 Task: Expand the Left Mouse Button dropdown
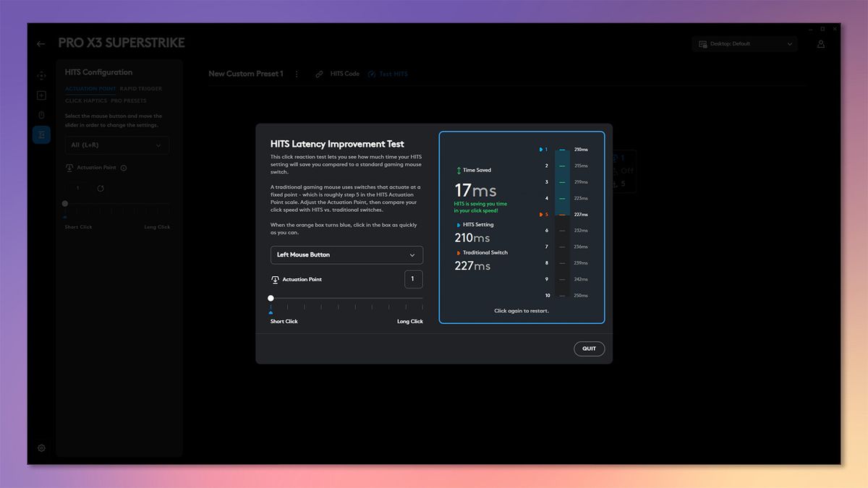coord(346,254)
